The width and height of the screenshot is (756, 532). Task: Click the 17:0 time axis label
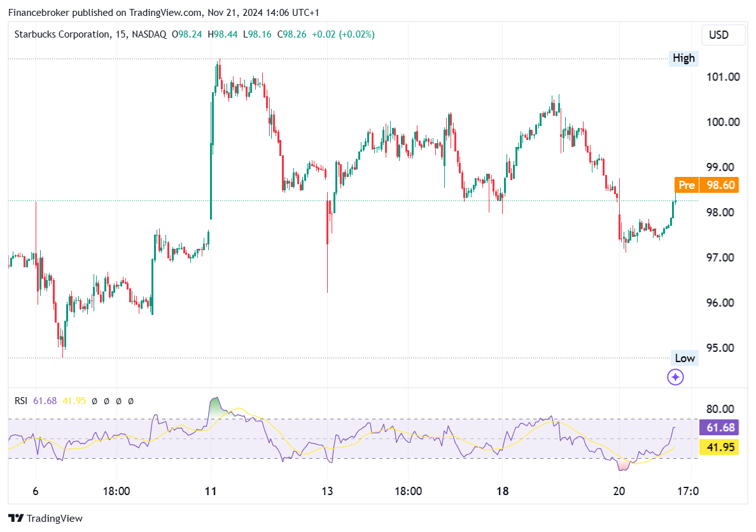pos(688,491)
